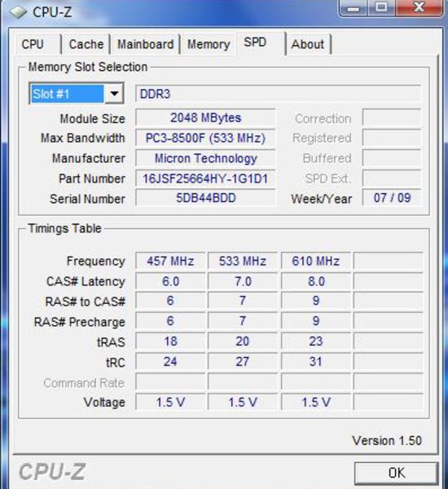The image size is (448, 489).
Task: Switch to the Memory tab
Action: (209, 44)
